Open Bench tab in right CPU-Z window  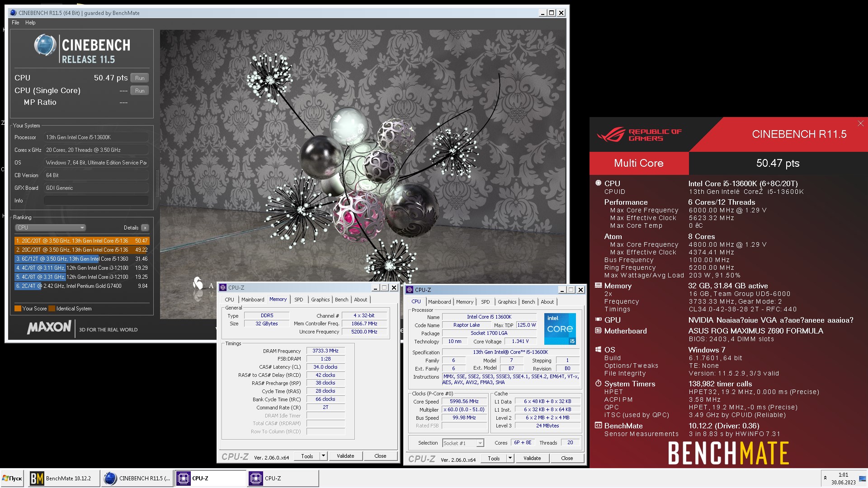pos(528,302)
